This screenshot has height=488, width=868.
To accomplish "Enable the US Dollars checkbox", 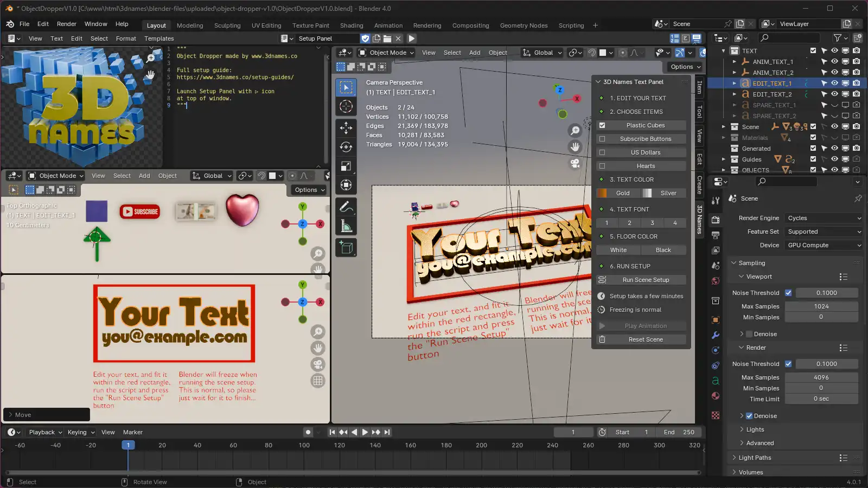I will pos(602,152).
